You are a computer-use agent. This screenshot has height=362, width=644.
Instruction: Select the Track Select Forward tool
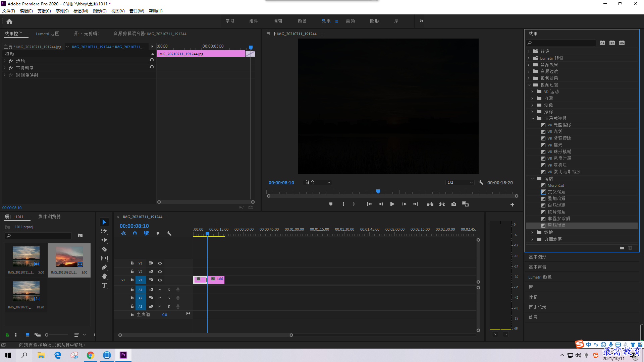(x=104, y=231)
